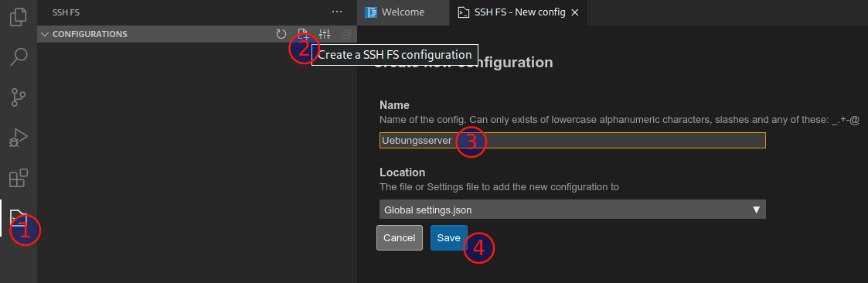Save the new configuration
Viewport: 868px width, 283px height.
(x=449, y=237)
